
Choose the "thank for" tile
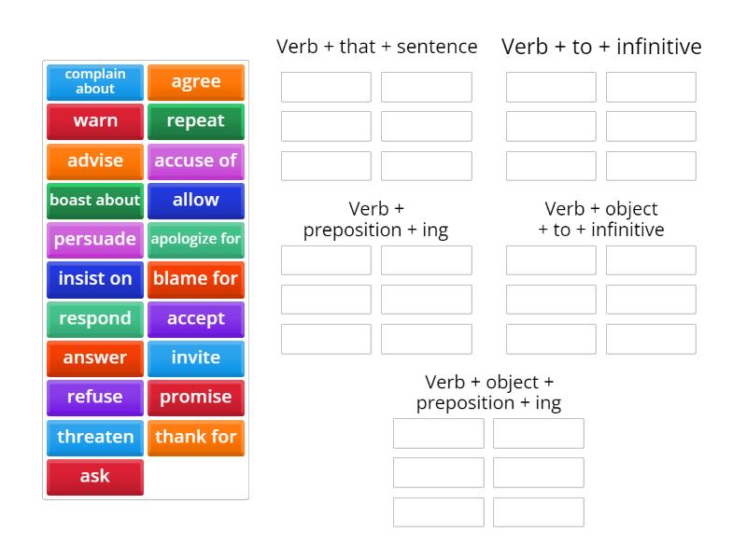tap(196, 437)
